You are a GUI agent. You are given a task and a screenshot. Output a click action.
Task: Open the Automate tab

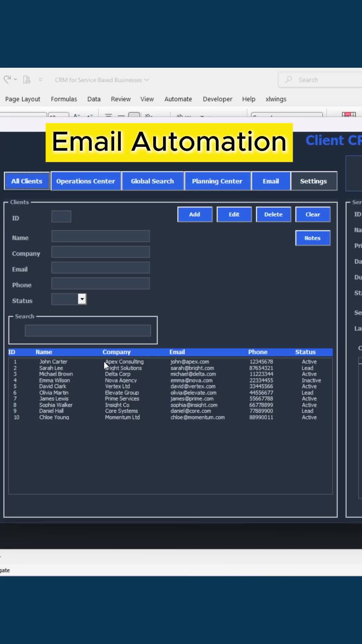(178, 99)
